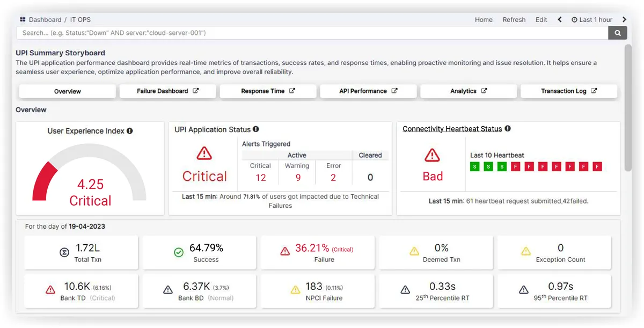Click the clock icon in Last 1 hour
The height and width of the screenshot is (328, 644).
pyautogui.click(x=574, y=20)
